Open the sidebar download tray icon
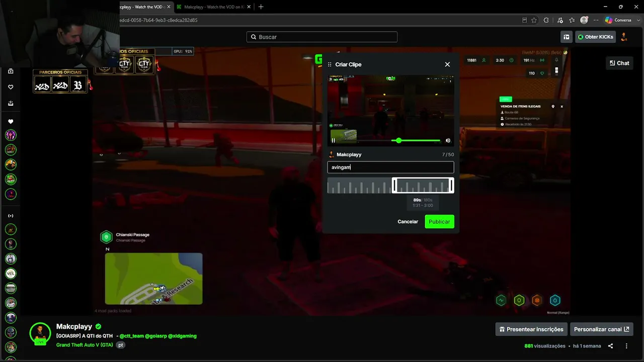This screenshot has height=362, width=644. (x=11, y=103)
